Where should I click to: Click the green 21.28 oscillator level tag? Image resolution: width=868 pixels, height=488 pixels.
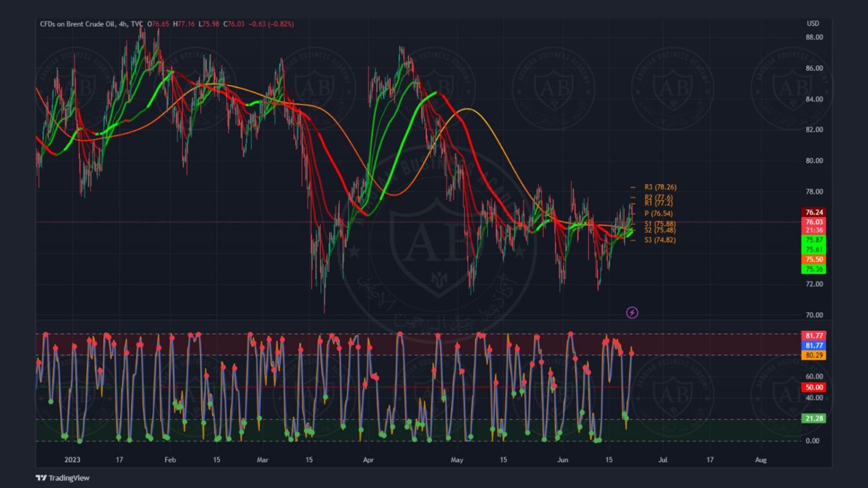click(814, 418)
